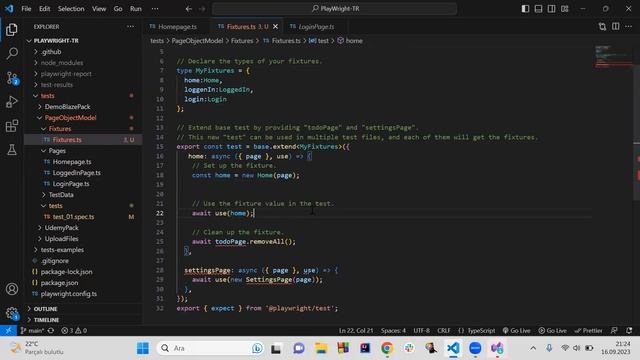Open the Testing flask view
The image size is (640, 360).
point(12,150)
